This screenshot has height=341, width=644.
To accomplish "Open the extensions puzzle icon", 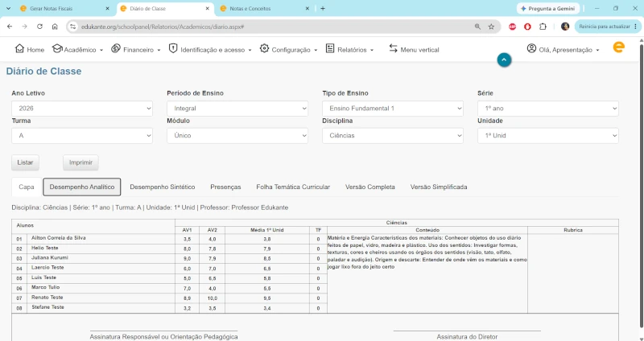I will click(x=543, y=27).
